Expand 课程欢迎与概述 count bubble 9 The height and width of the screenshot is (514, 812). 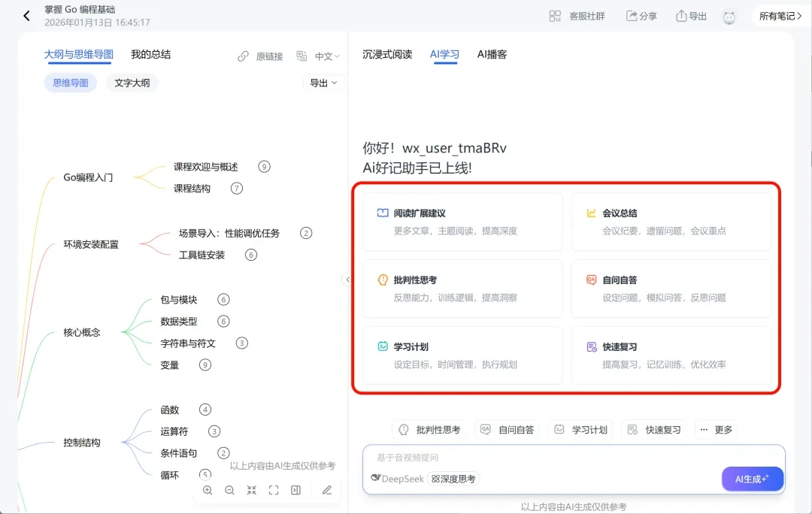(264, 167)
